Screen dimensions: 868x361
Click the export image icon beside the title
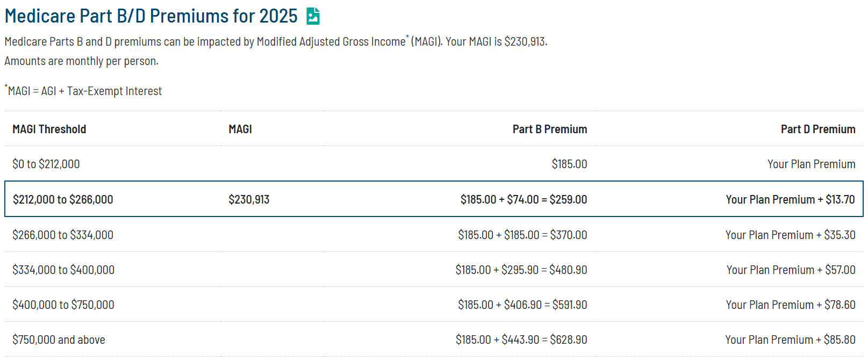click(x=313, y=16)
